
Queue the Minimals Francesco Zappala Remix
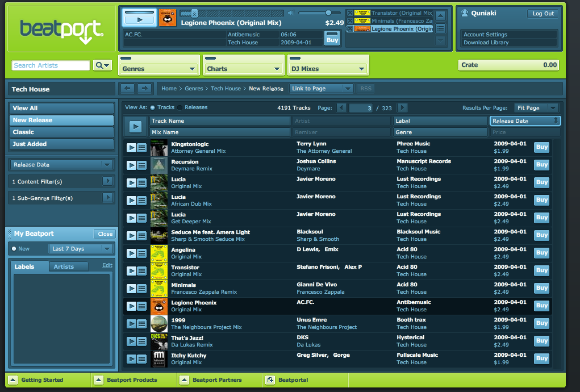141,289
